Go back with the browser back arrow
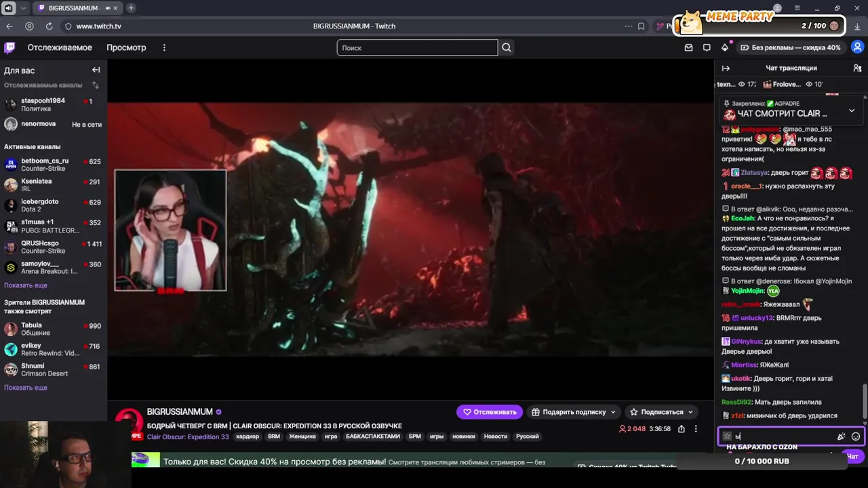The height and width of the screenshot is (488, 868). coord(9,26)
